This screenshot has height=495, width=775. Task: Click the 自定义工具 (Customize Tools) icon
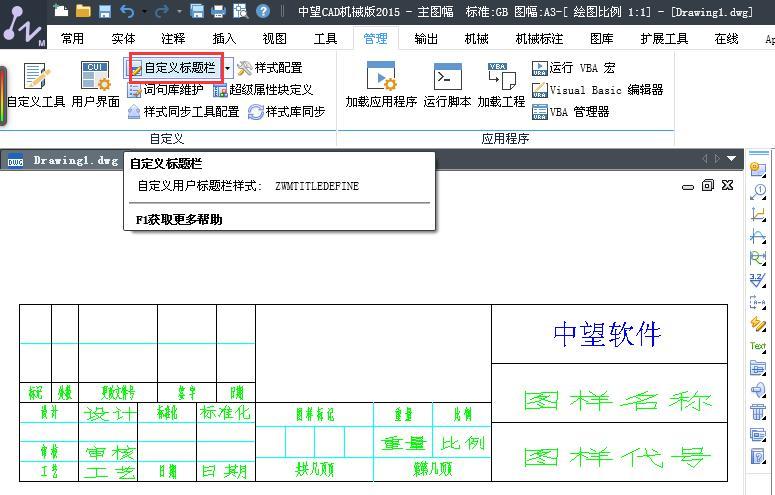(x=36, y=85)
